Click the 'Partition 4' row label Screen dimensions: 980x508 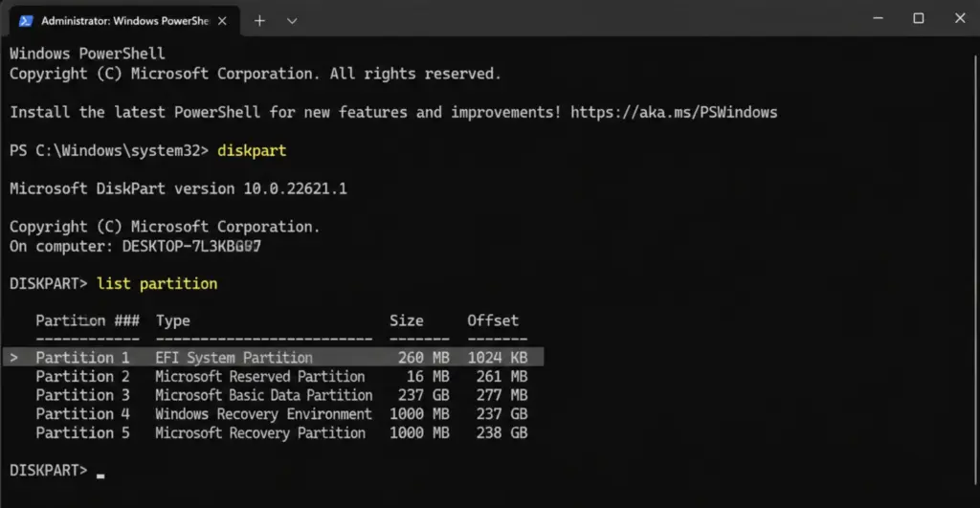82,414
